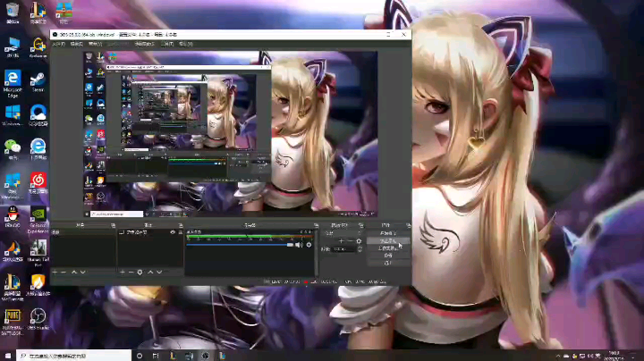Click Cortana circle on taskbar
644x361 pixels.
(x=140, y=356)
